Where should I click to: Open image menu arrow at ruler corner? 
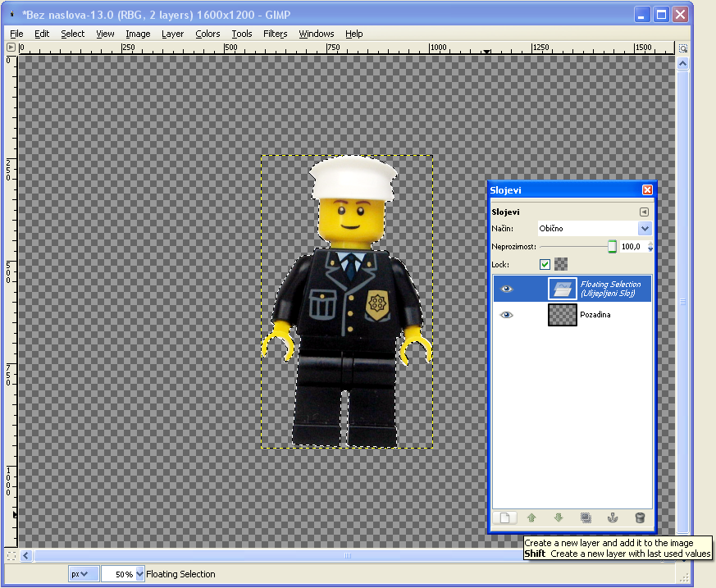coord(11,48)
